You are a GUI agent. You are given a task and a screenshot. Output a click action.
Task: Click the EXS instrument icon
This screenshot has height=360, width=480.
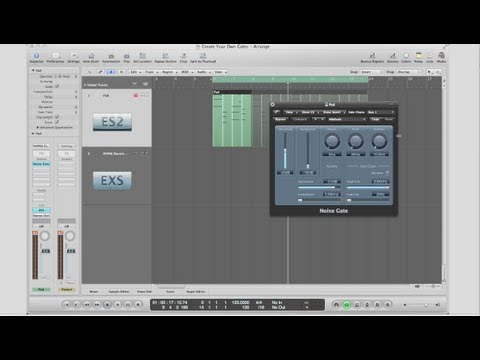112,181
